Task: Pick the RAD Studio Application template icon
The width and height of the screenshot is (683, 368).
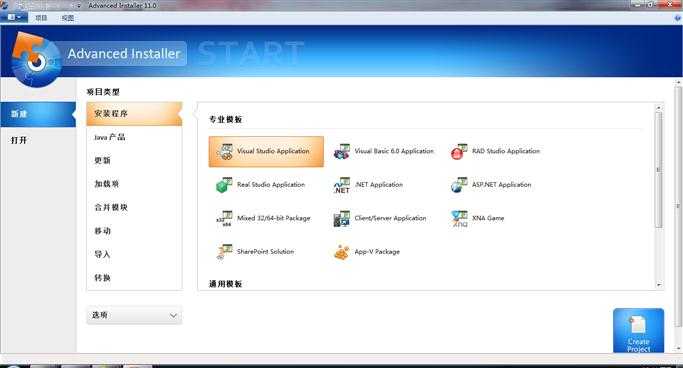Action: pos(459,152)
